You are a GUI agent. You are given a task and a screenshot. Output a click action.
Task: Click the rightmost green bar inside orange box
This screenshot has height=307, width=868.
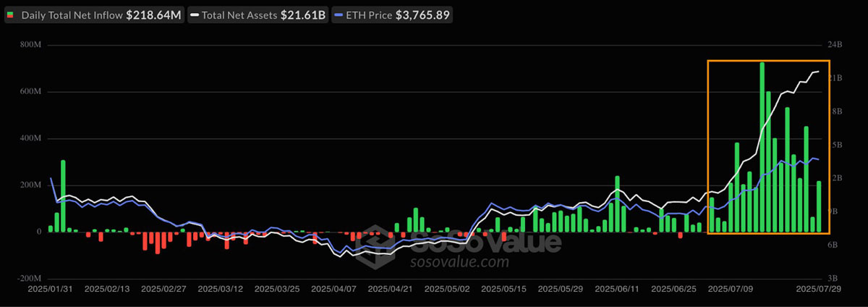[x=819, y=206]
